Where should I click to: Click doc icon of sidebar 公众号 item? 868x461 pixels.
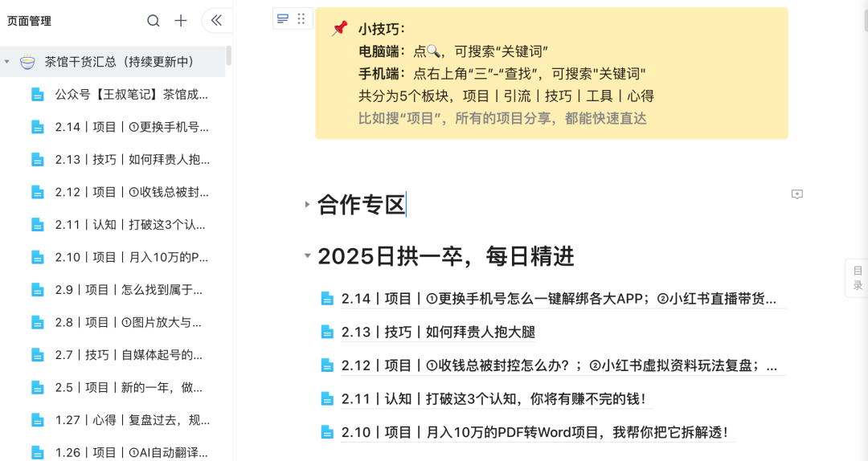click(x=38, y=95)
